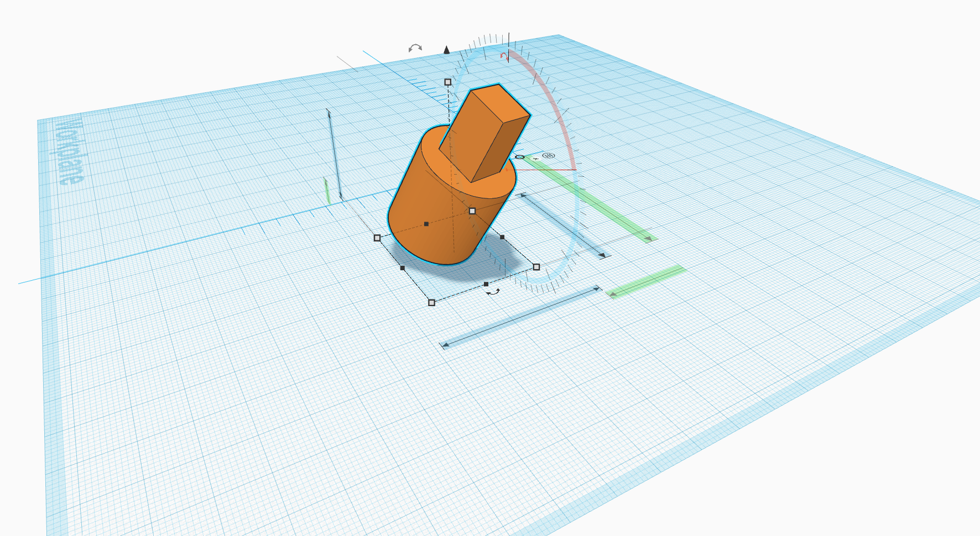Click the black handle on the cylinder body

click(426, 224)
